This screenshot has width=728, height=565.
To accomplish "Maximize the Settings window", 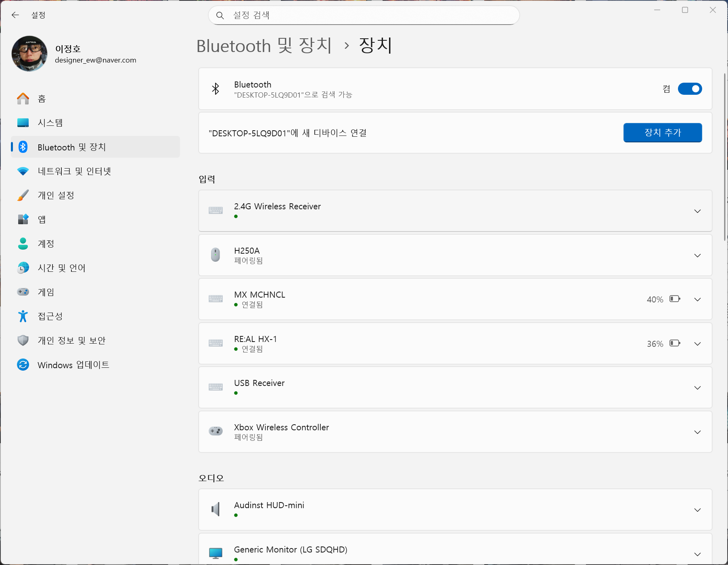I will click(x=685, y=10).
